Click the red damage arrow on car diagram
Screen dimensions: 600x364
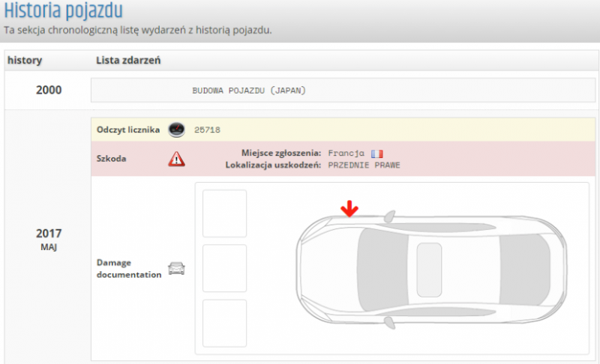point(348,209)
